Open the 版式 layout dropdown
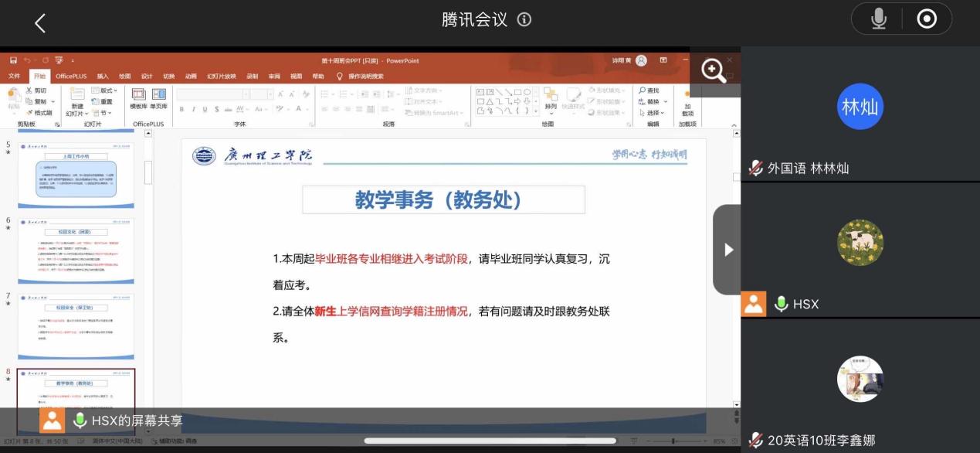The image size is (980, 453). 104,90
